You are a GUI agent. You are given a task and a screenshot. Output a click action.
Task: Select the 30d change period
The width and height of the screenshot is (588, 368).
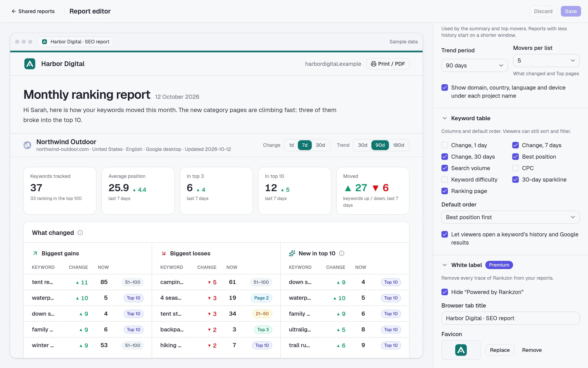tap(320, 145)
